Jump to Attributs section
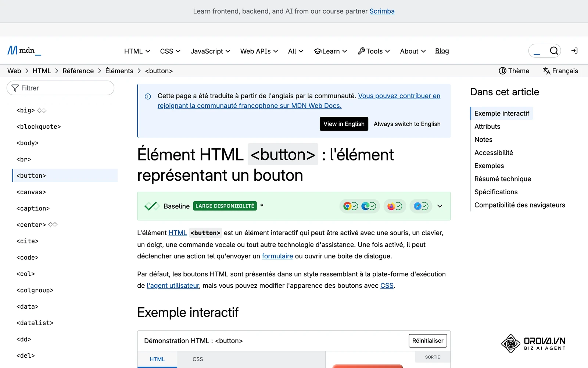 coord(487,127)
